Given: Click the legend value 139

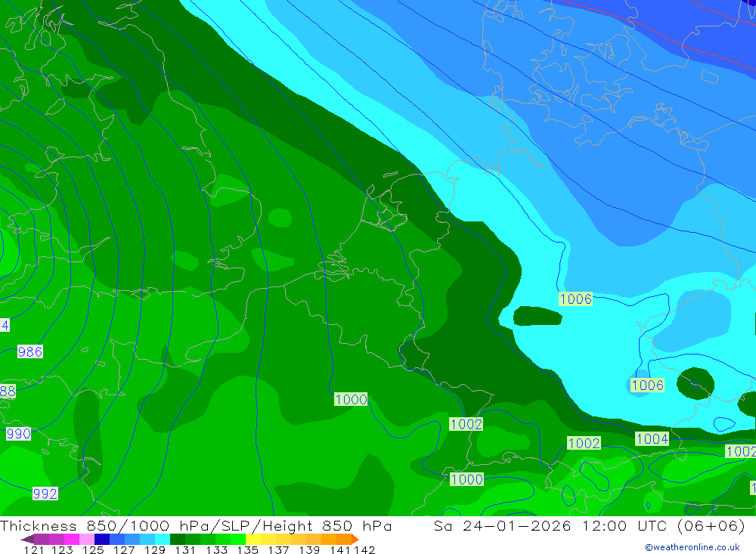Looking at the screenshot, I should [309, 549].
